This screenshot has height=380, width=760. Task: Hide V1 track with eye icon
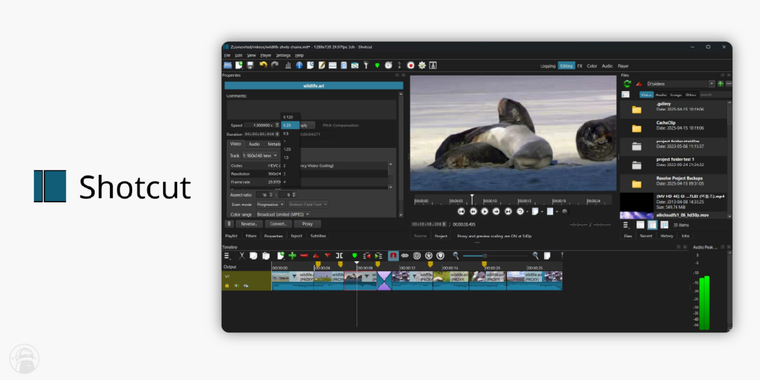pos(246,285)
